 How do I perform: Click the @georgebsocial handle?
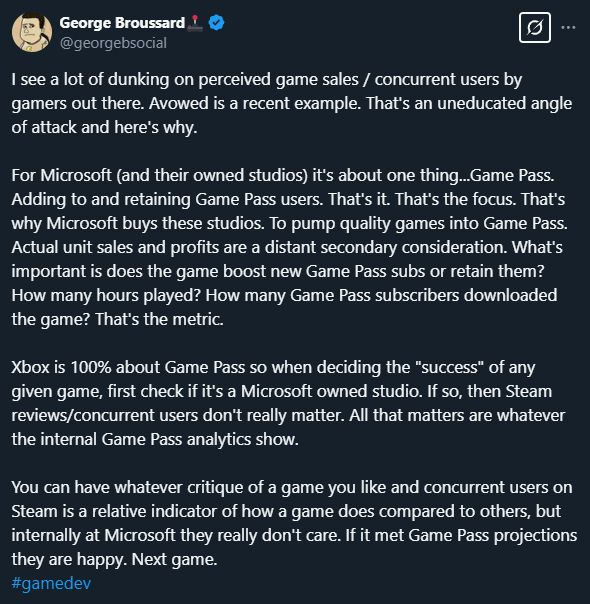coord(113,43)
